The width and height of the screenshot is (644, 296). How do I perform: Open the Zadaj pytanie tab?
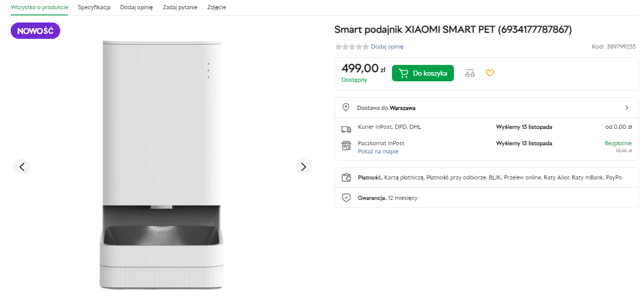pyautogui.click(x=180, y=7)
